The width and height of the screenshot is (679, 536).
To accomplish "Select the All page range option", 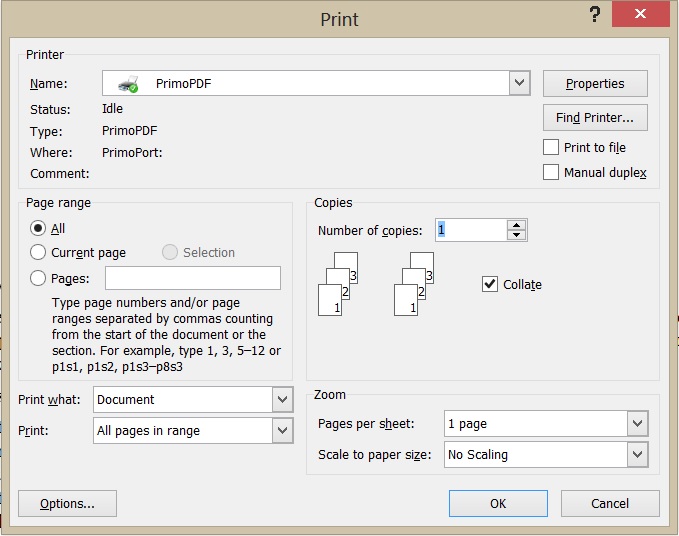I will pos(39,228).
